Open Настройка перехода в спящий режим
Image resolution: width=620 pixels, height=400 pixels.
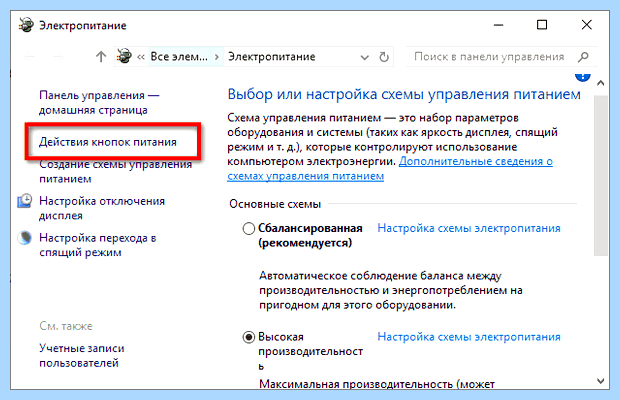point(97,245)
